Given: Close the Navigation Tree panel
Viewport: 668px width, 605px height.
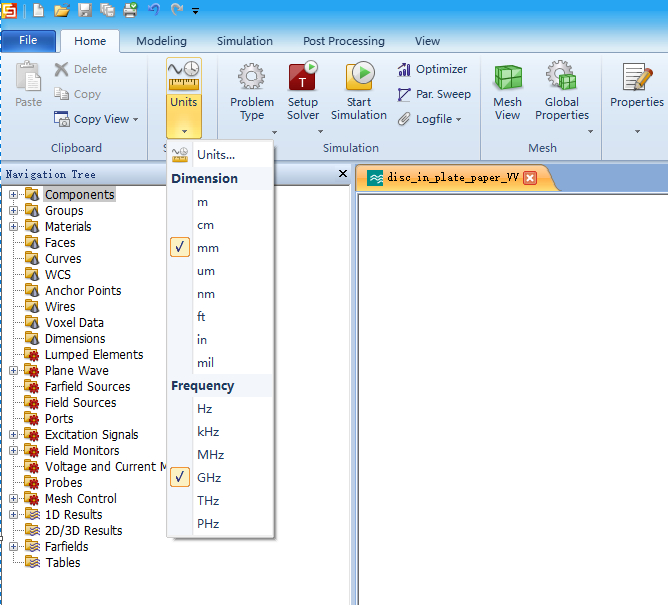Looking at the screenshot, I should tap(343, 173).
